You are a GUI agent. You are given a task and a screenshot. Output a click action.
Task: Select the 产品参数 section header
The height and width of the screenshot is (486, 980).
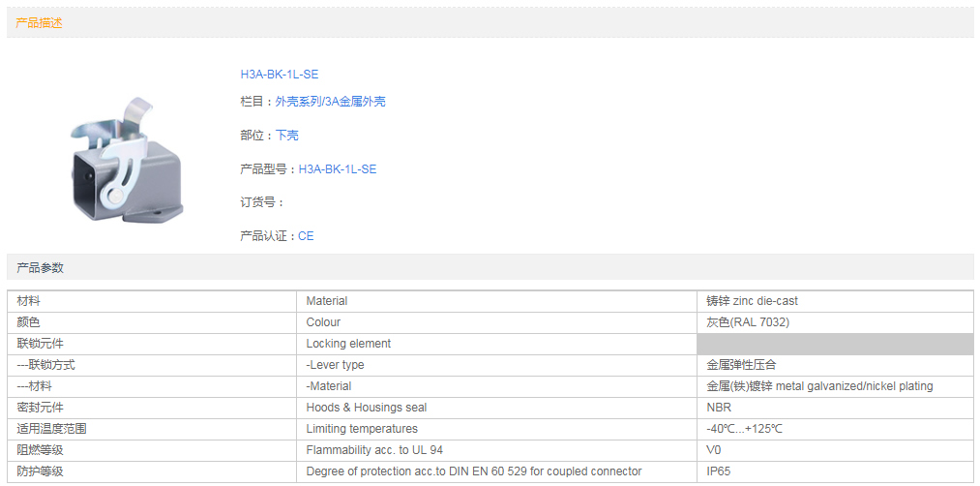pos(39,267)
